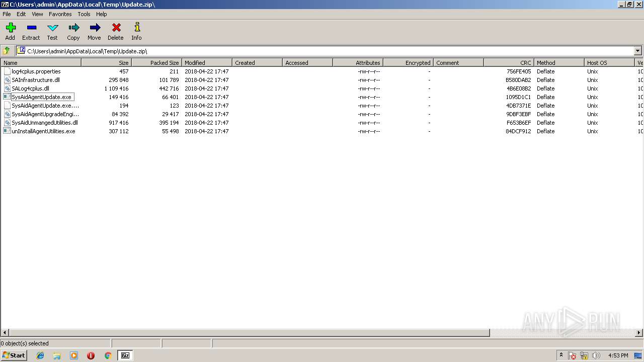Sort by CRC column header

[509, 63]
